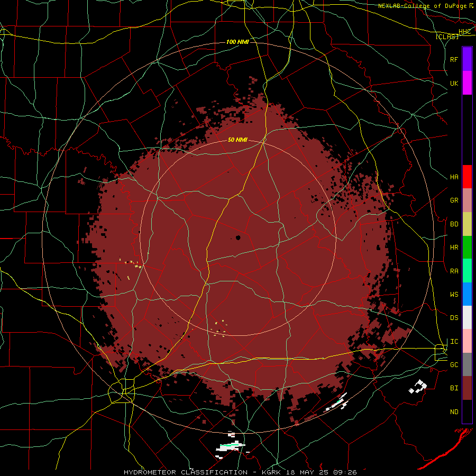The image size is (476, 476).
Task: Click the 50 NMI range ring label
Action: [x=237, y=140]
